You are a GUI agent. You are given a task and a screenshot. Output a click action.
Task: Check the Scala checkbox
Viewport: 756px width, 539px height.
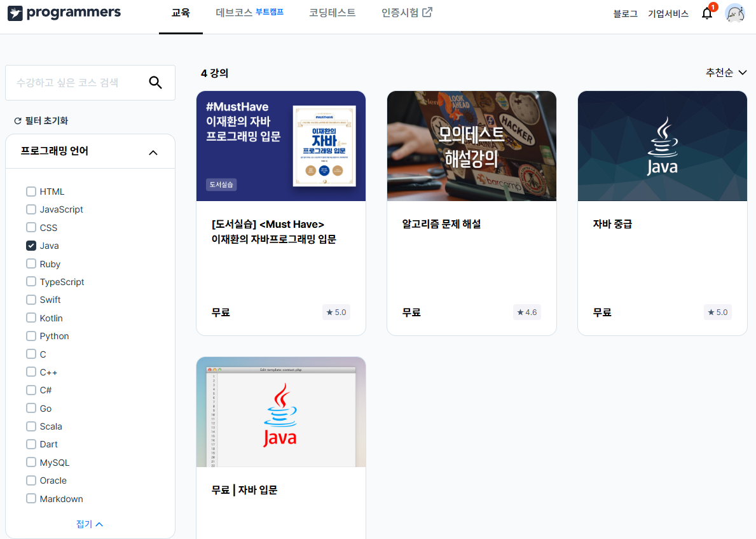point(31,426)
